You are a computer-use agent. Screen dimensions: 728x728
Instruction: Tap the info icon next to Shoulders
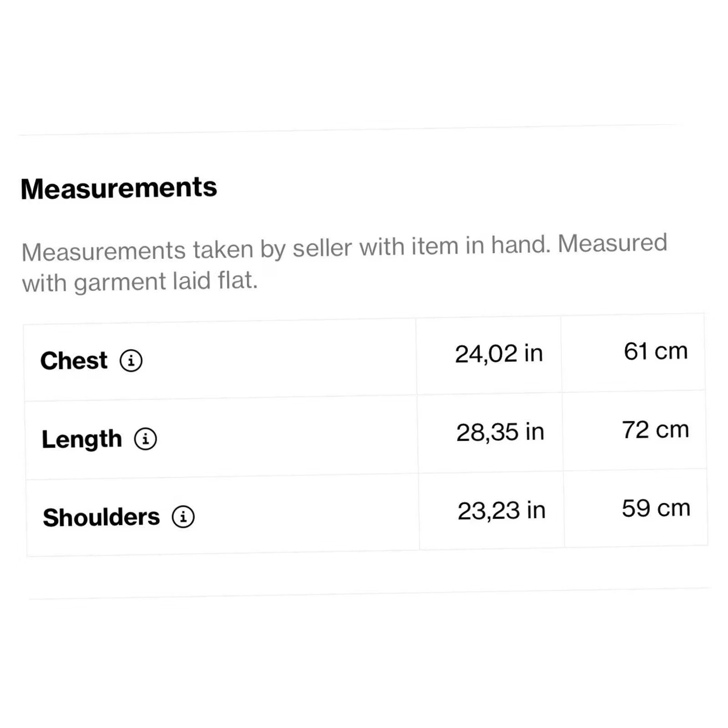coord(183,517)
